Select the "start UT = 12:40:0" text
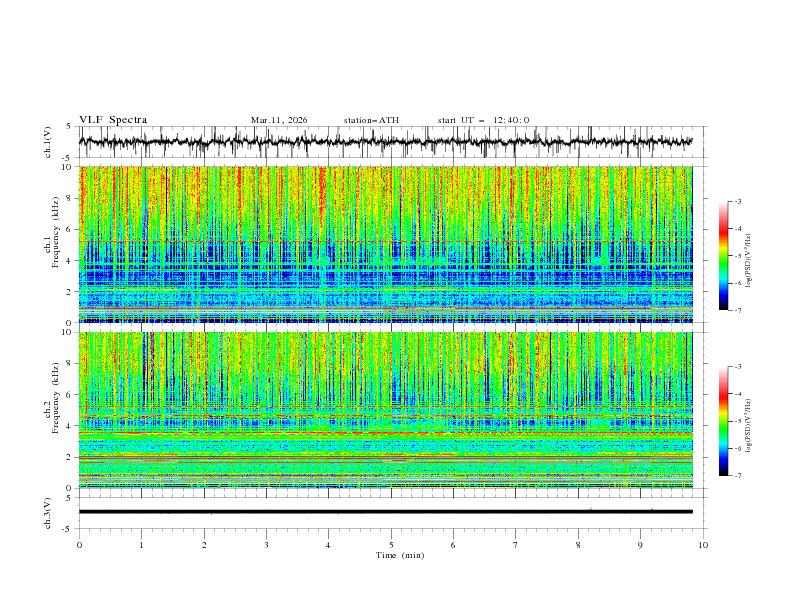Screen dimensions: 792x612 pos(483,120)
